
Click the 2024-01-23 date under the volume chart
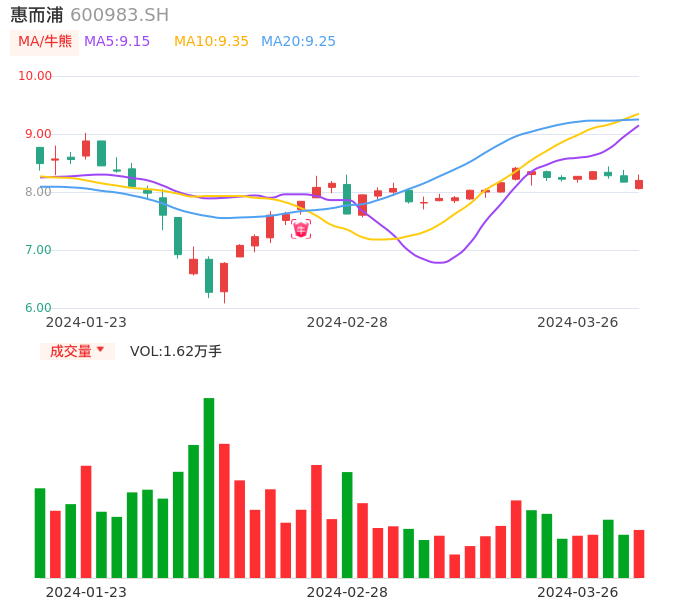pyautogui.click(x=86, y=592)
